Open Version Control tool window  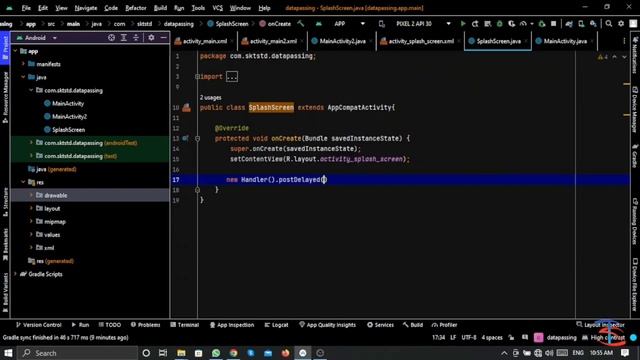pos(38,325)
